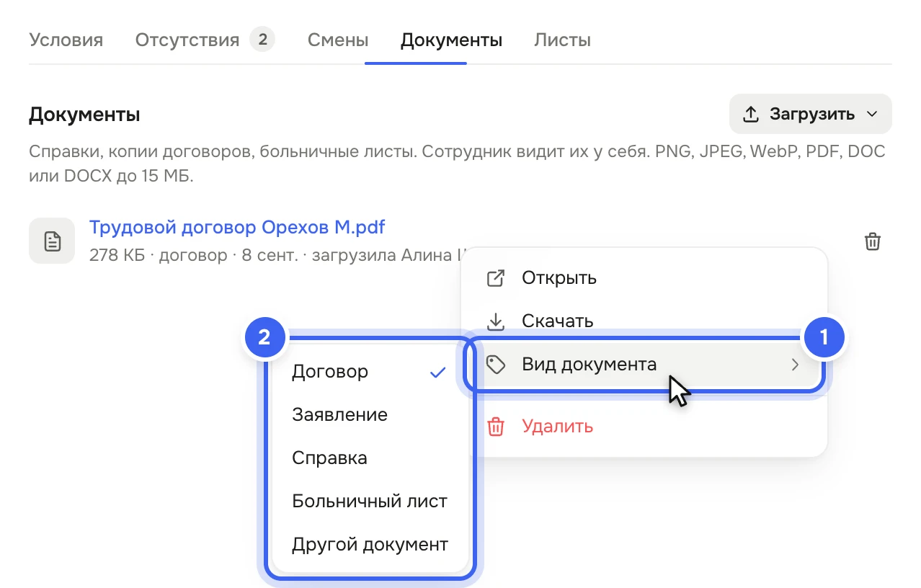Select Заявление document type
This screenshot has height=588, width=921.
point(370,415)
